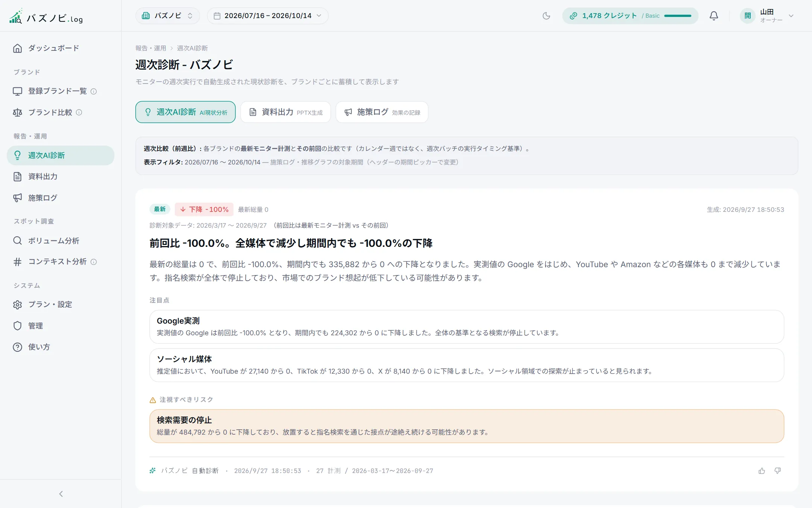Switch to 週次AI診断 tab
The width and height of the screenshot is (812, 508).
click(x=185, y=112)
